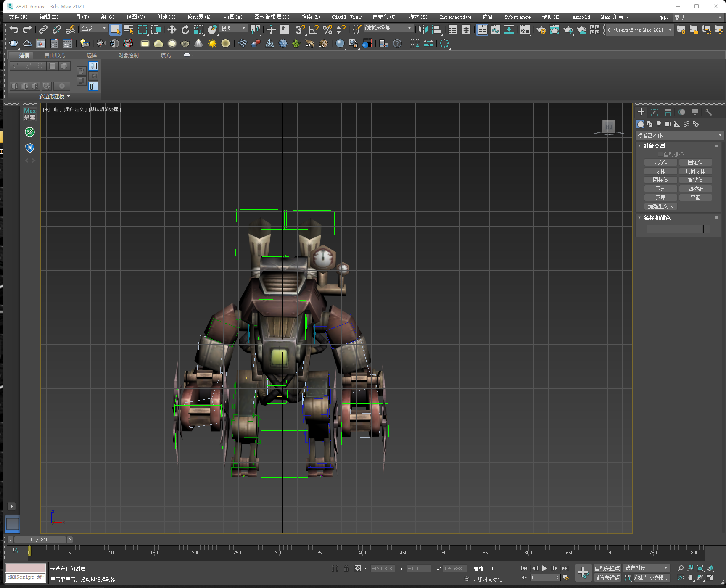Click the object name input field
The height and width of the screenshot is (588, 726).
tap(674, 229)
